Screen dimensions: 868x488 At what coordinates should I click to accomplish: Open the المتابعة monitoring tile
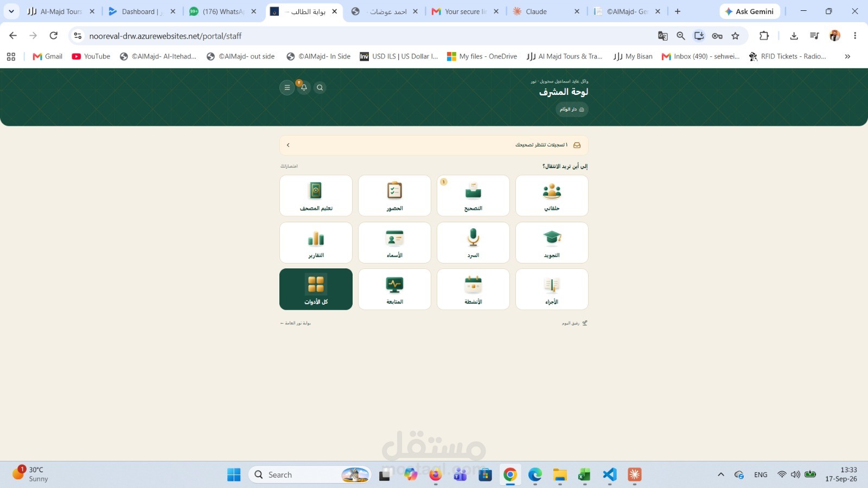[394, 289]
